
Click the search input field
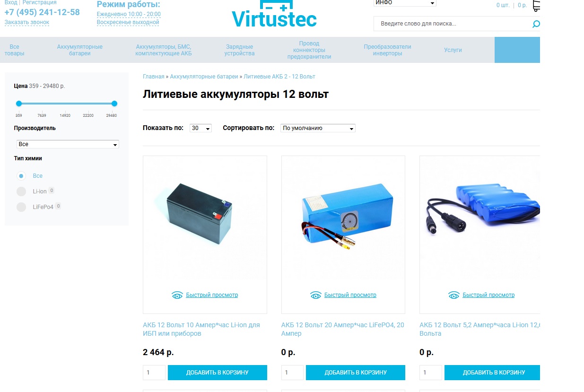tap(452, 24)
